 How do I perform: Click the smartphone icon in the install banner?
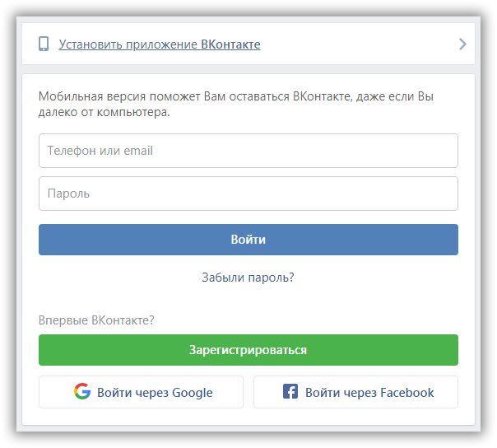coord(44,44)
